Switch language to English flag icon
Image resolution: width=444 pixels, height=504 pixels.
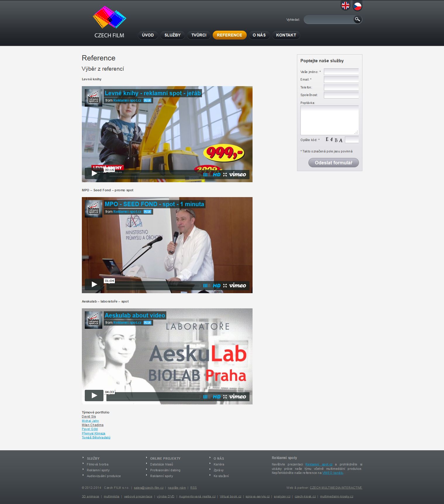(x=345, y=6)
